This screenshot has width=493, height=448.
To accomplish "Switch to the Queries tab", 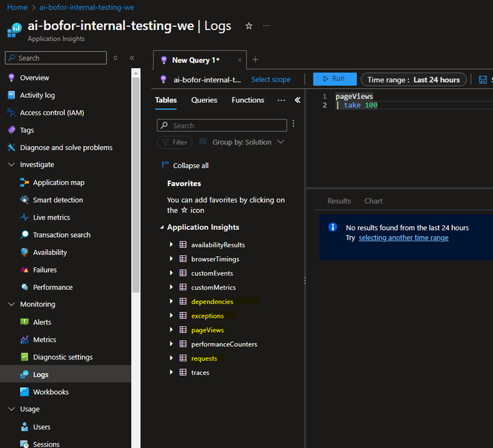I will [x=204, y=100].
